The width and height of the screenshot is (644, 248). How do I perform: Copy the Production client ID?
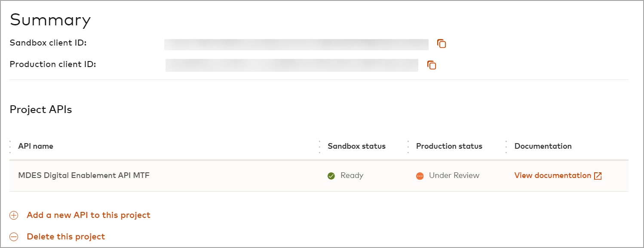pyautogui.click(x=432, y=65)
